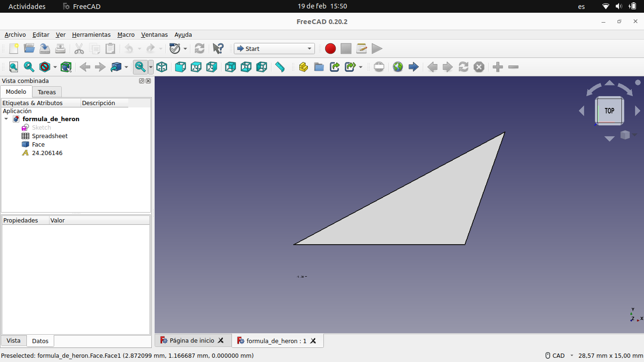Collapse the formula_de_heron tree node
The width and height of the screenshot is (644, 362).
pyautogui.click(x=6, y=119)
